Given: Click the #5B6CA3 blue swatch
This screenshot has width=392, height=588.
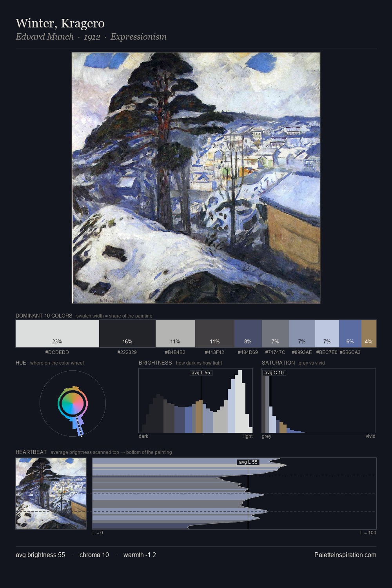Looking at the screenshot, I should 350,334.
